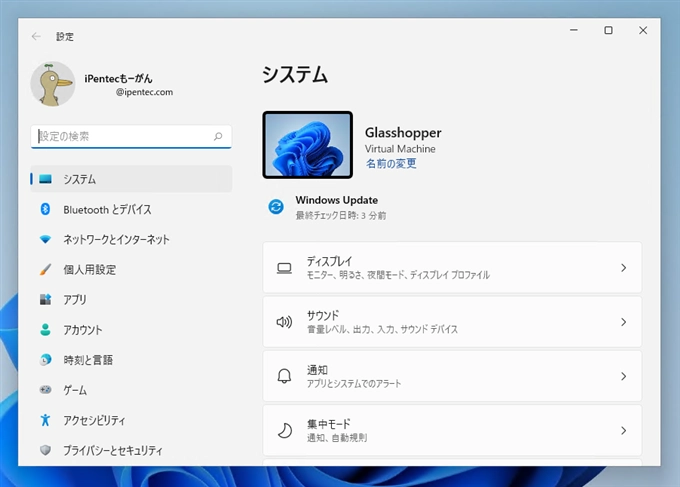Open ゲーム settings section
This screenshot has width=680, height=487.
pyautogui.click(x=131, y=389)
